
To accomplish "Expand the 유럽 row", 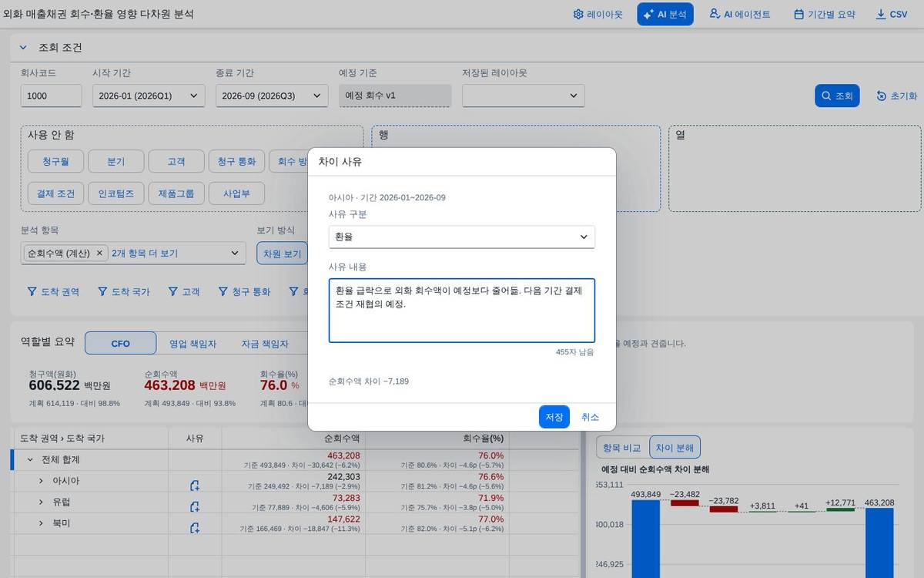I will pyautogui.click(x=41, y=502).
